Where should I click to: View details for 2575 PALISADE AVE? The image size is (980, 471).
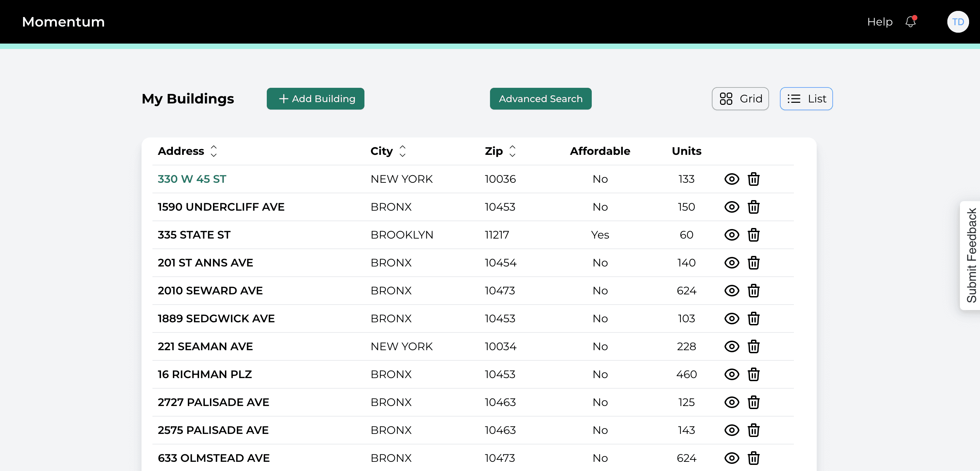tap(731, 430)
